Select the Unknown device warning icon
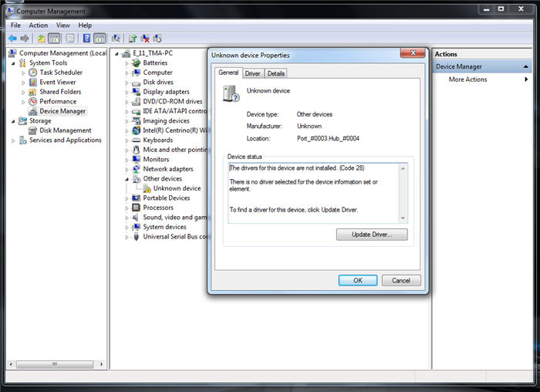540x392 pixels. point(147,188)
